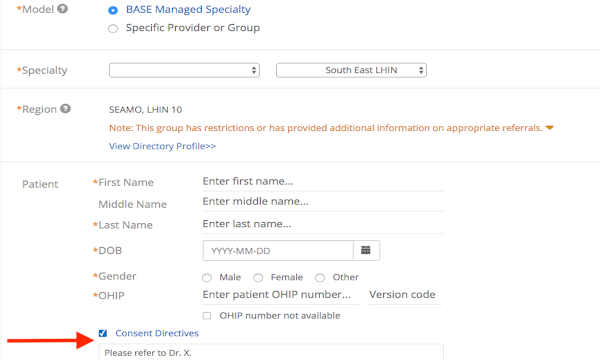Focus the Middle Name input field

(323, 202)
